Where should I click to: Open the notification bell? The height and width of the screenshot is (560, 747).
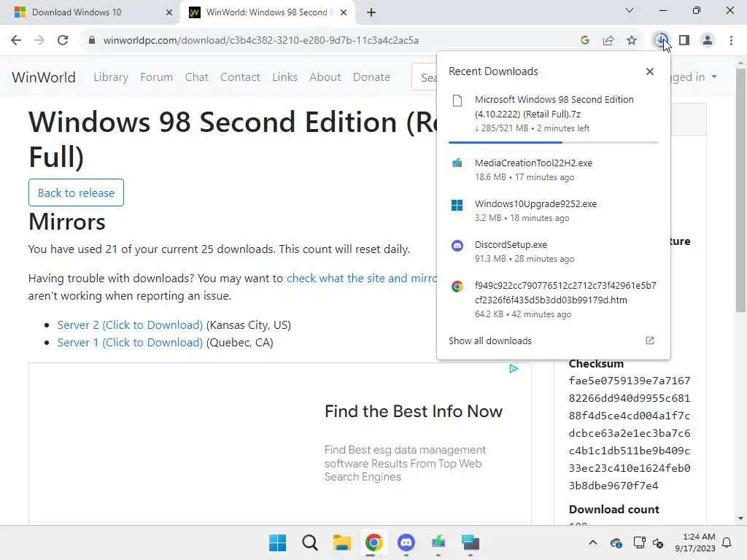727,542
